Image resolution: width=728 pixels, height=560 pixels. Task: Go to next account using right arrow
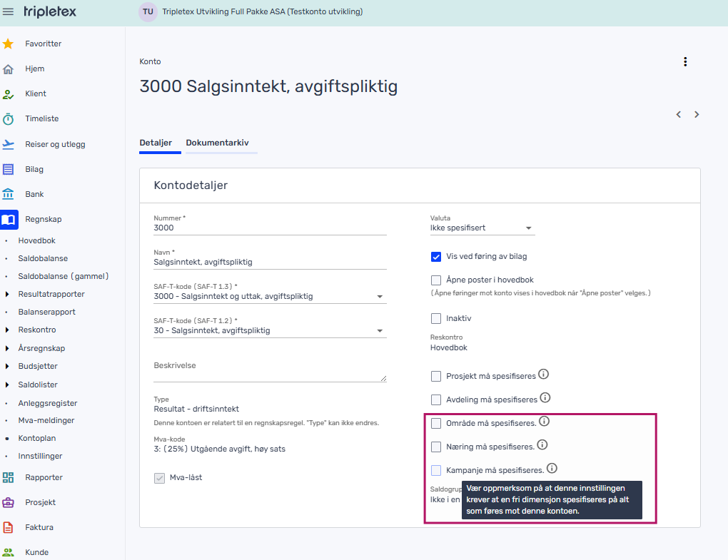[697, 115]
